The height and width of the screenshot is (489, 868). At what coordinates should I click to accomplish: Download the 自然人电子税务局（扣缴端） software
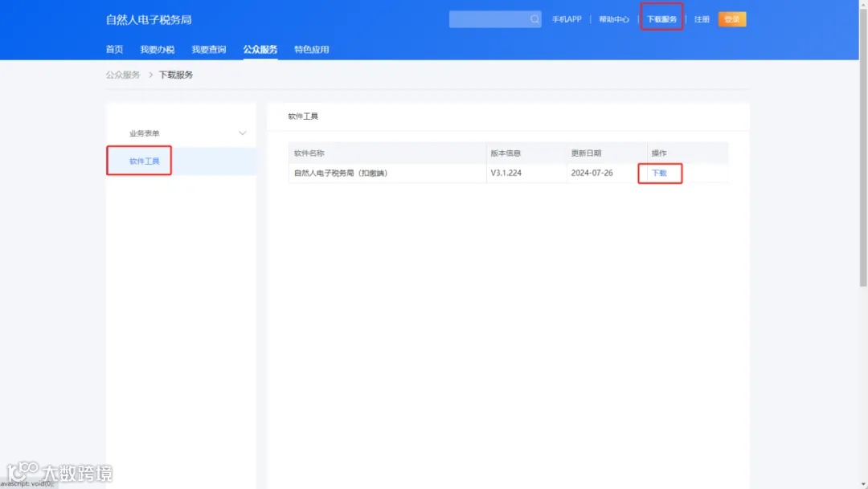659,172
